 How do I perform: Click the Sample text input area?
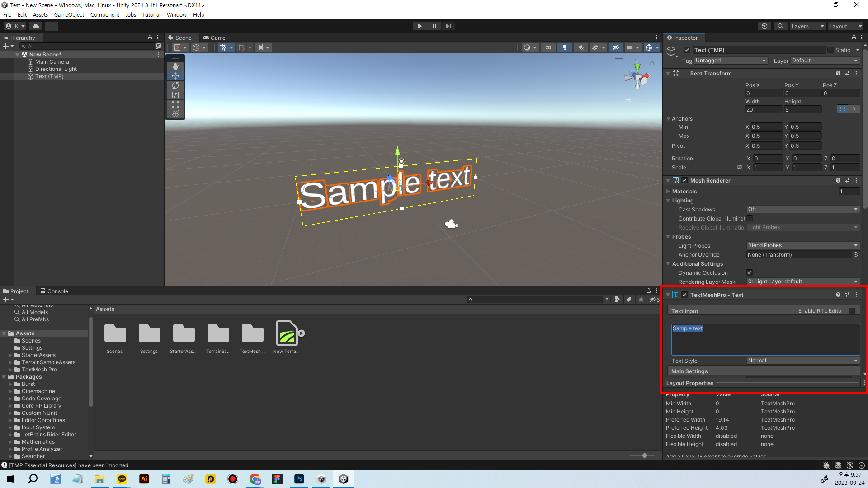pyautogui.click(x=765, y=339)
